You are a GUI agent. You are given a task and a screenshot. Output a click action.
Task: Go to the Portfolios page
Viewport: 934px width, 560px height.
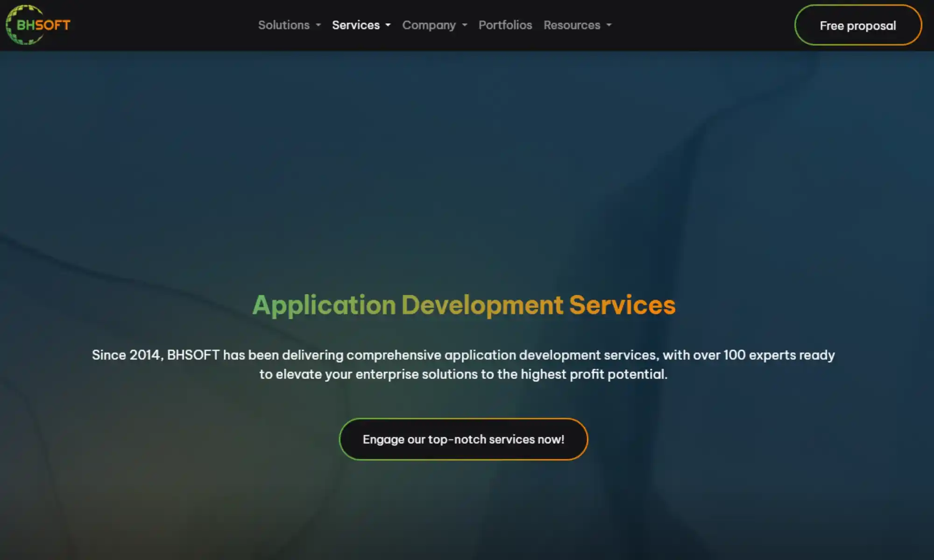click(505, 25)
